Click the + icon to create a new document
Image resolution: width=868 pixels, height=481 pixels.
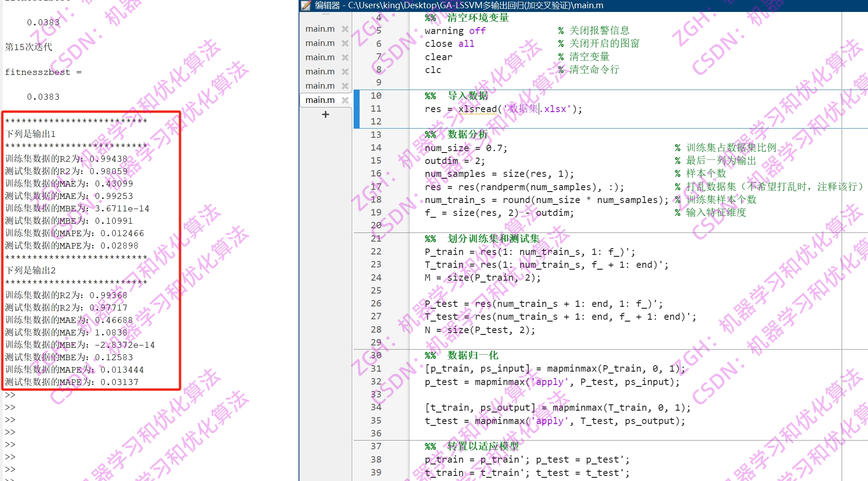coord(325,114)
